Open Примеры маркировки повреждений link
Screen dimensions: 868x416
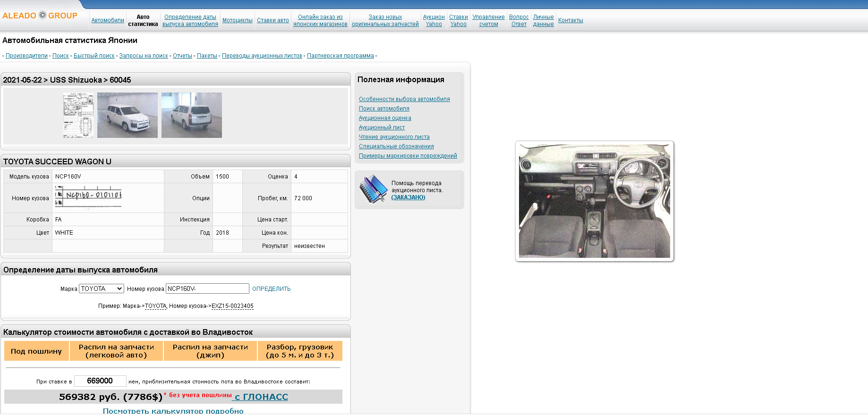coord(408,156)
